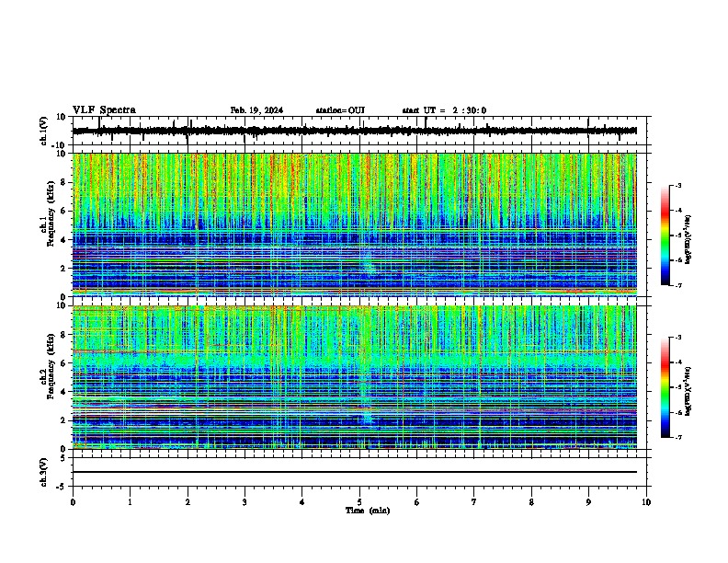Click the ch.1 voltage waveform trace
Viewport: 728px width, 563px height.
pyautogui.click(x=355, y=131)
